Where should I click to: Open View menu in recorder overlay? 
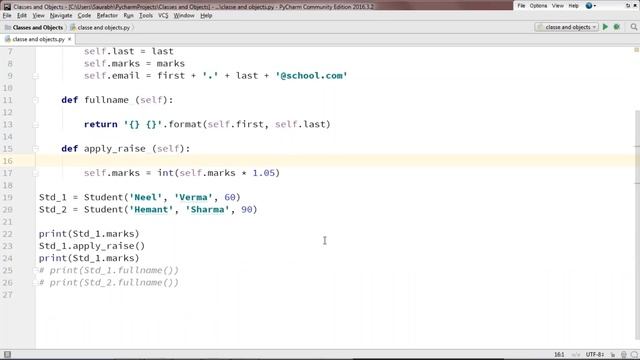pos(558,6)
